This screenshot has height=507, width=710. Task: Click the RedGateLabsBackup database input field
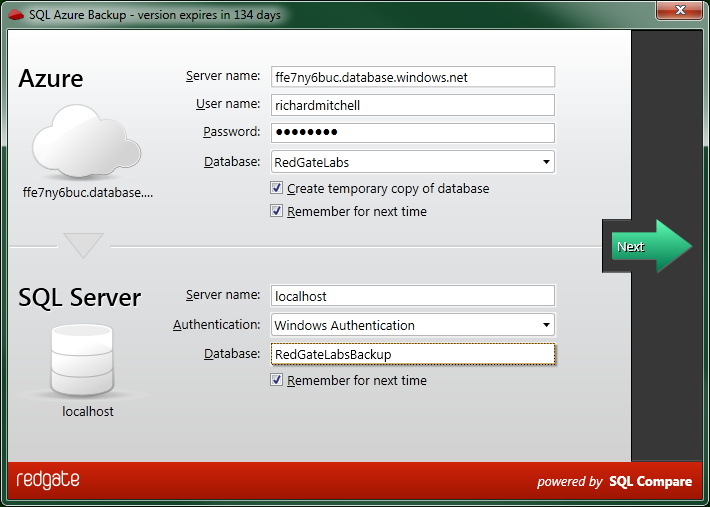pyautogui.click(x=413, y=354)
